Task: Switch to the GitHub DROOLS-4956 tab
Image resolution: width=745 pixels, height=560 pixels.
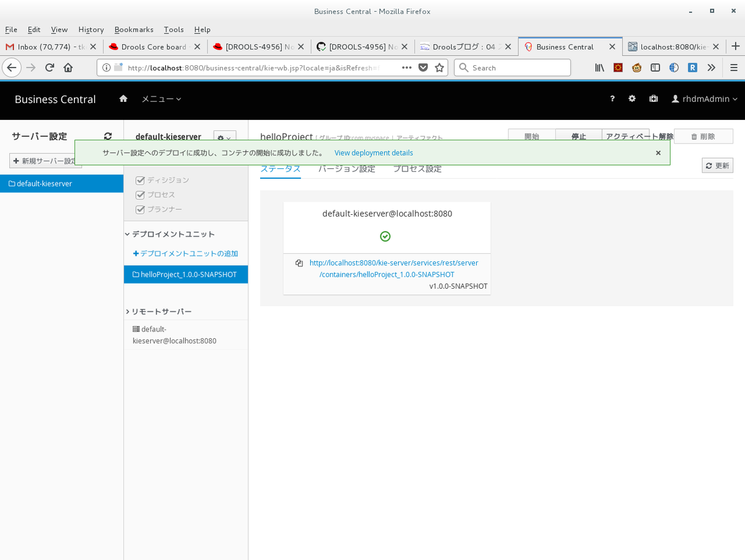Action: pyautogui.click(x=363, y=47)
